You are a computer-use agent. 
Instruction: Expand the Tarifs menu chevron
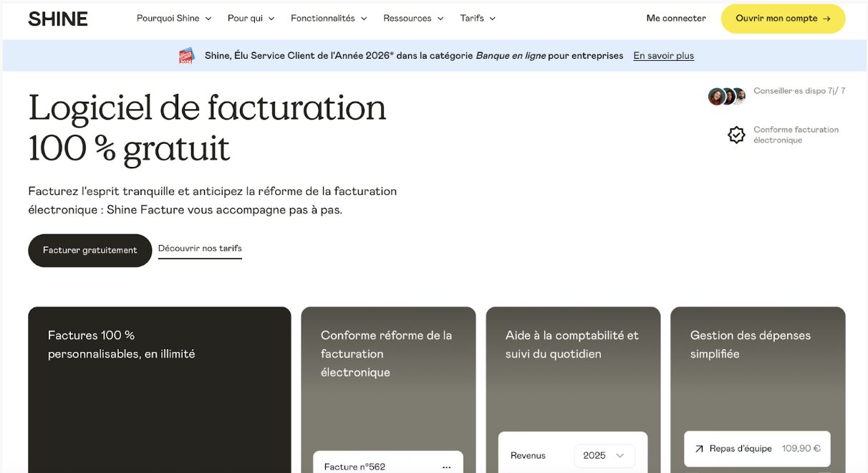coord(492,19)
